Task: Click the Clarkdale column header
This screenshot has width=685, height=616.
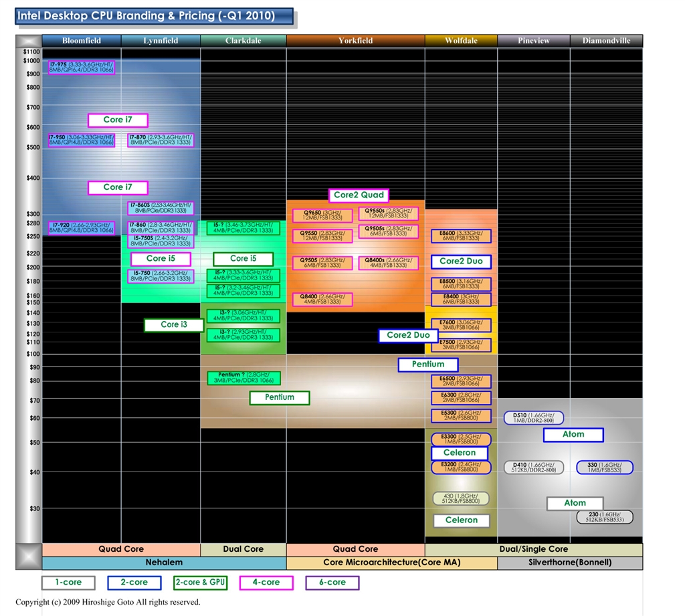Action: [243, 41]
